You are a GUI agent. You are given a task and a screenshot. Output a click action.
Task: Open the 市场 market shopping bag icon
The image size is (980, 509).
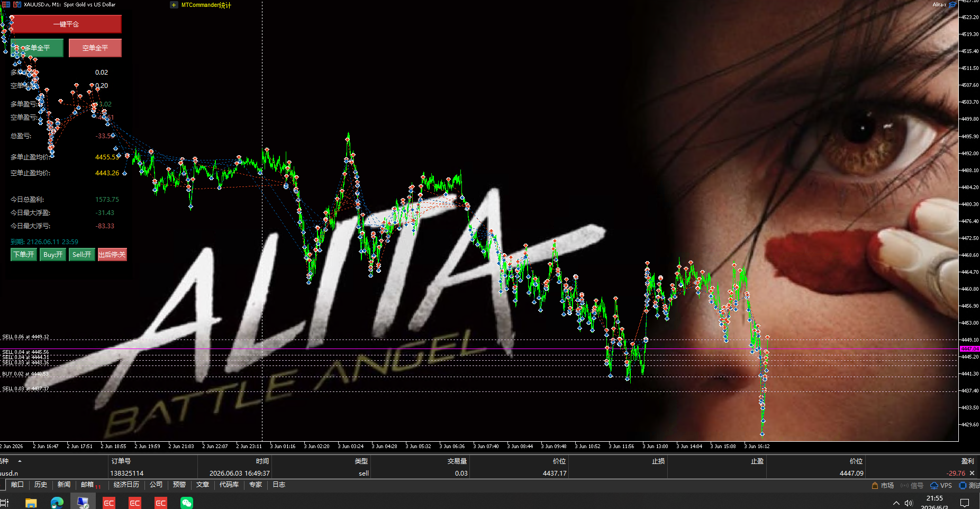(875, 485)
